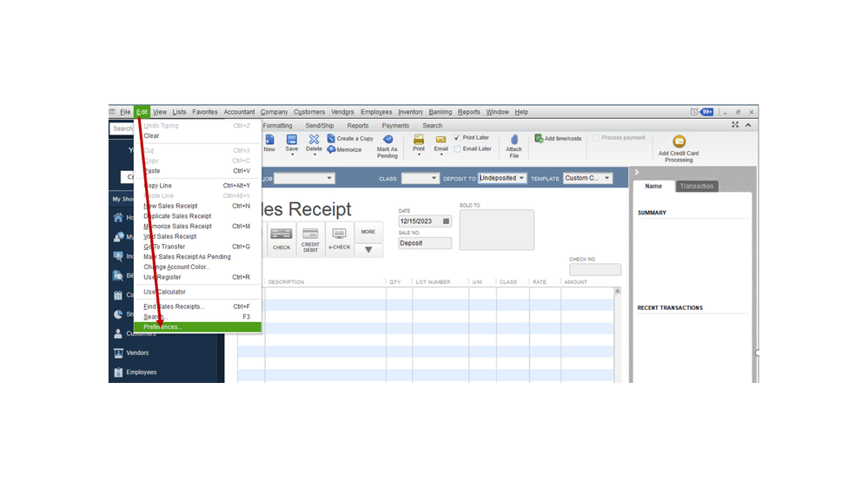Toggle the Email Later checkbox
The height and width of the screenshot is (488, 868).
[x=457, y=148]
